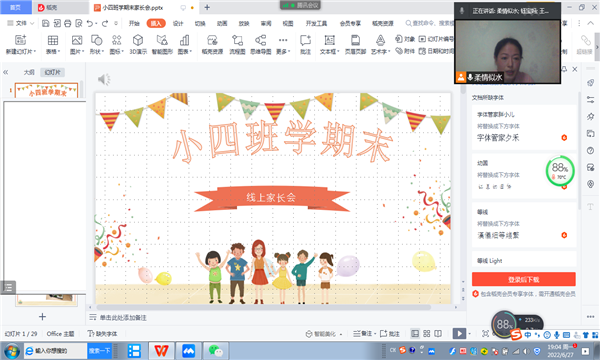Go to 首页 home tab
This screenshot has height=360, width=600.
[15, 7]
